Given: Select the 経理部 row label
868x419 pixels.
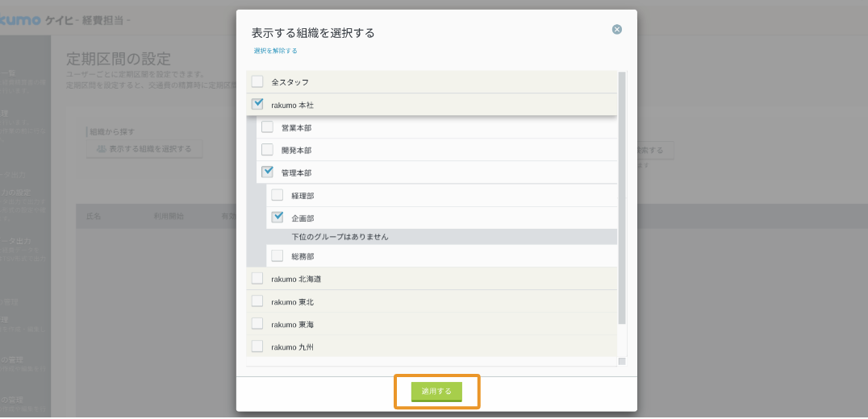Looking at the screenshot, I should (x=303, y=197).
